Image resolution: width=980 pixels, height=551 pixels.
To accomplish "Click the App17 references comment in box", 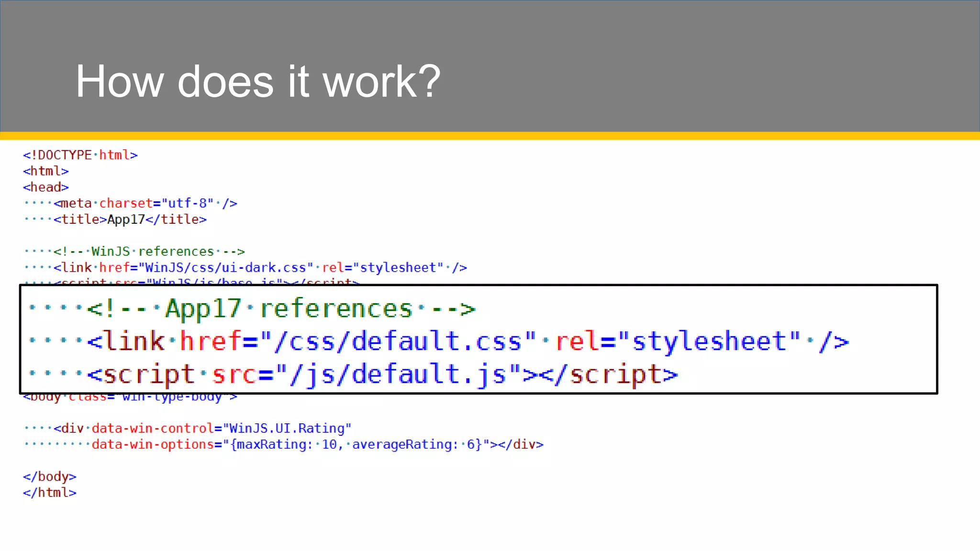I will pyautogui.click(x=281, y=309).
